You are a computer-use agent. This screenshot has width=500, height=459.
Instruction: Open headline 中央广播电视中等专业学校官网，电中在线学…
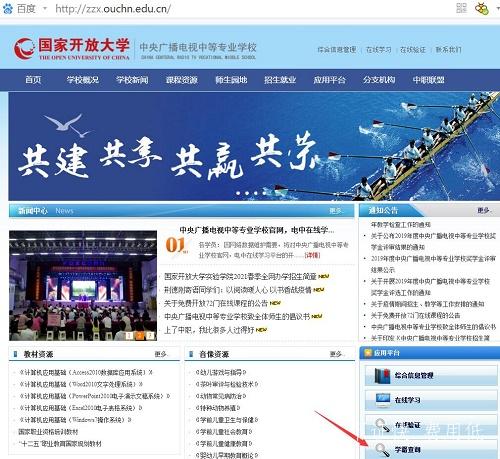[257, 230]
